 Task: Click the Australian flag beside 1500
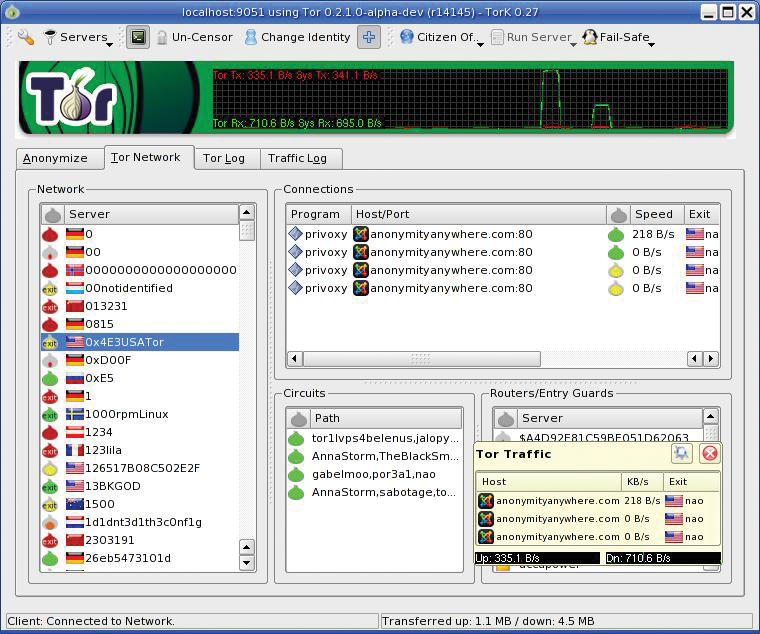click(x=75, y=504)
